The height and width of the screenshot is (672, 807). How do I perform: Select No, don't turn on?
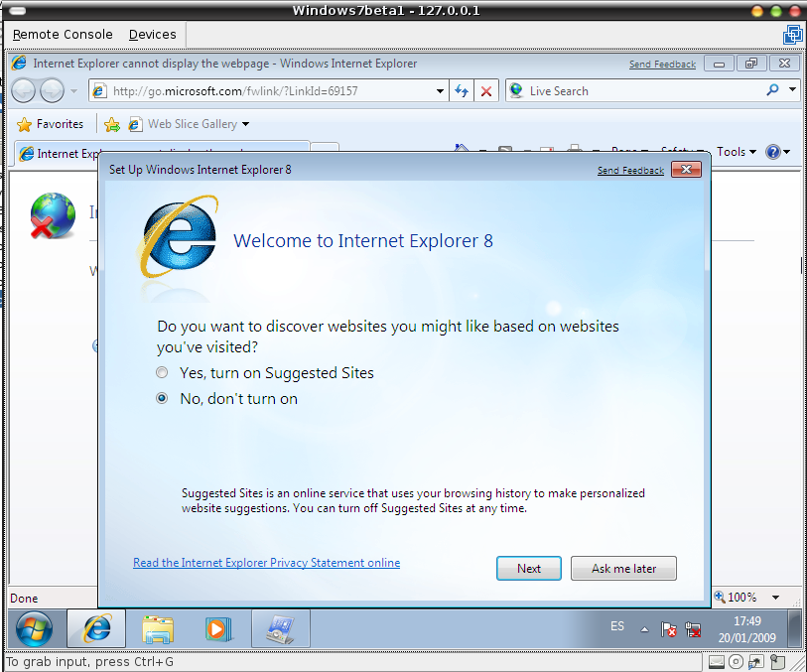click(x=162, y=398)
